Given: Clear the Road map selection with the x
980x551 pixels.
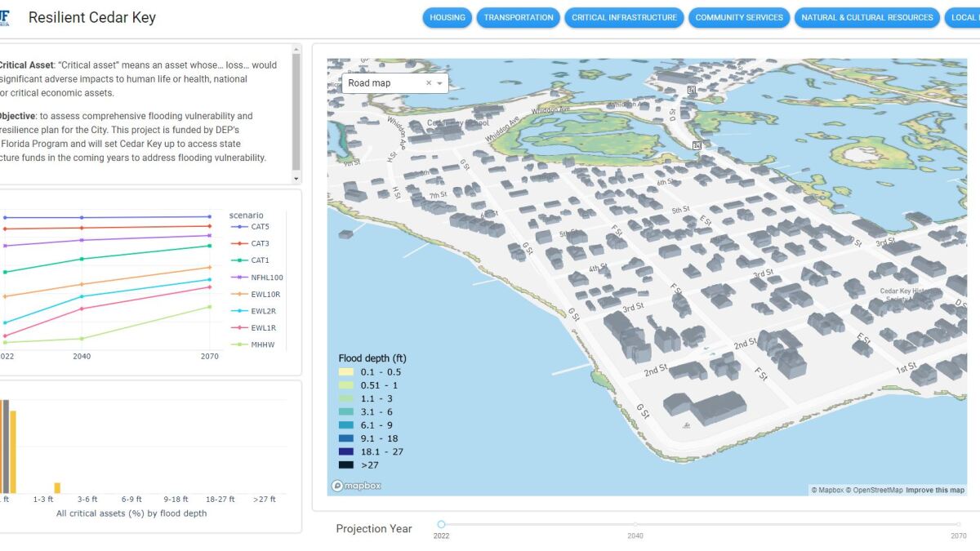Looking at the screenshot, I should click(429, 83).
